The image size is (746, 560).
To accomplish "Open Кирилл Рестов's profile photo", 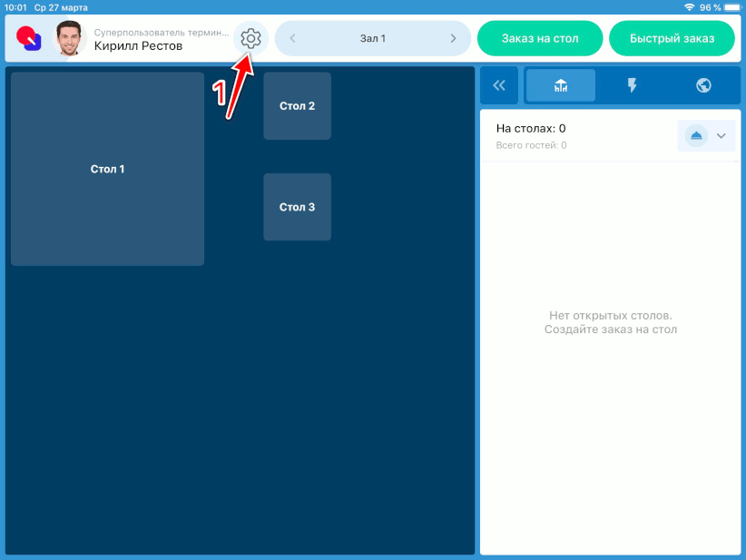I will [69, 38].
